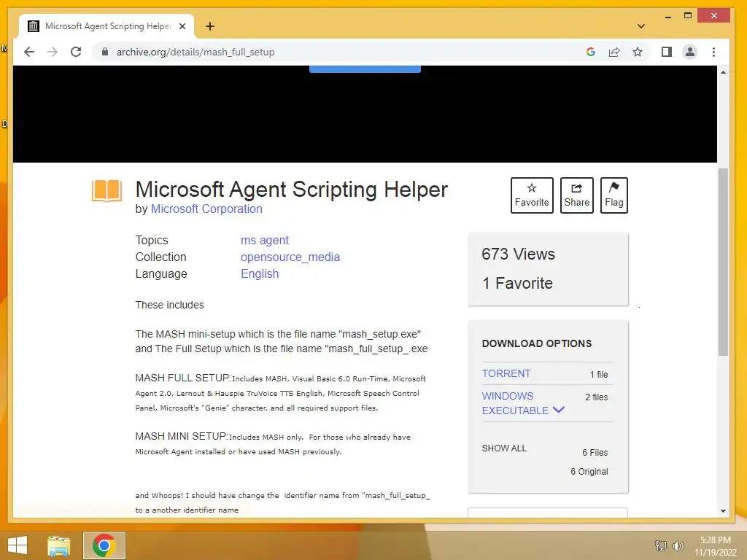Click the 6 Original text
The image size is (747, 560).
coord(589,472)
